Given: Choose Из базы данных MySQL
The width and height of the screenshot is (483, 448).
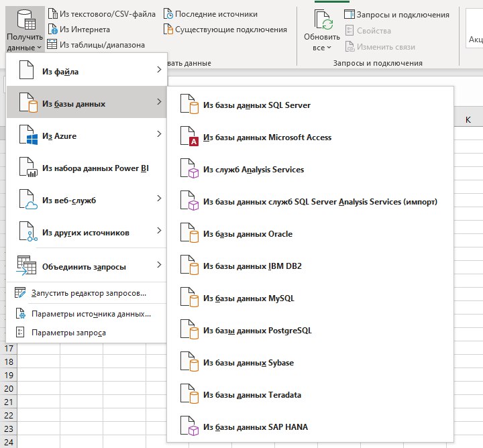Looking at the screenshot, I should click(311, 298).
